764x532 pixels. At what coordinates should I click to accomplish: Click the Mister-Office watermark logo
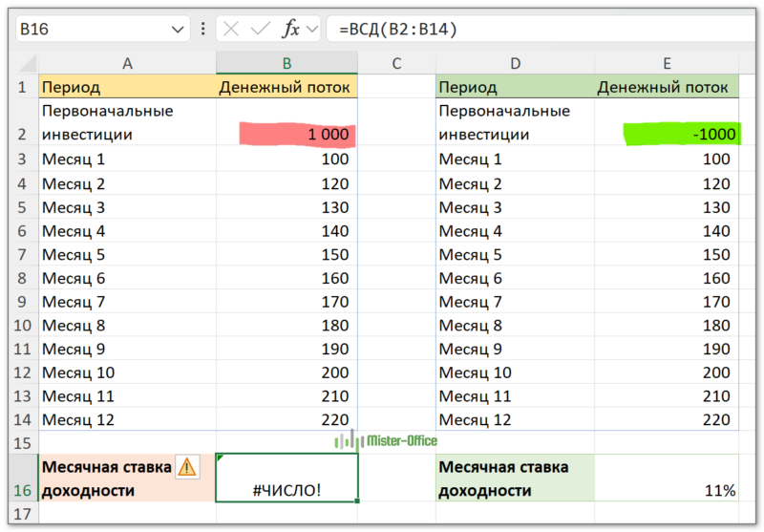(386, 440)
